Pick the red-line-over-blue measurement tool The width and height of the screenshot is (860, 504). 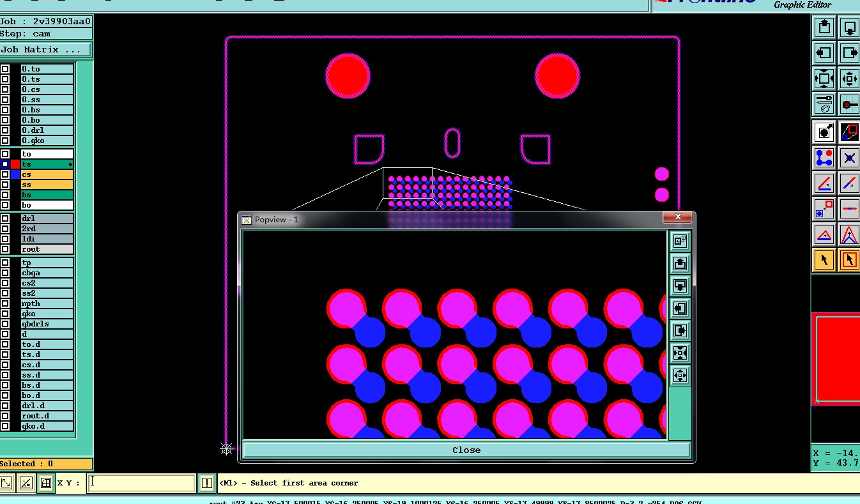[824, 183]
